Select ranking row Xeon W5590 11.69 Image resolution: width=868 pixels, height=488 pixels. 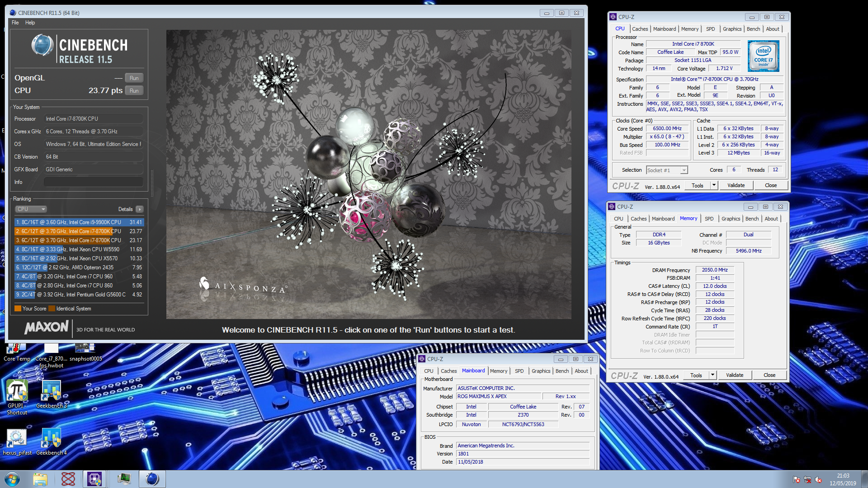coord(79,249)
